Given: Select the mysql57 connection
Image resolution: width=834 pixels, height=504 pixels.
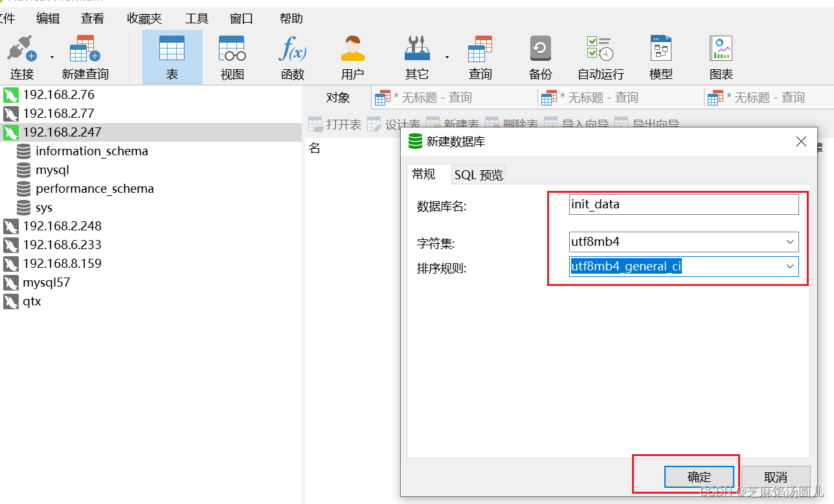Looking at the screenshot, I should point(46,283).
